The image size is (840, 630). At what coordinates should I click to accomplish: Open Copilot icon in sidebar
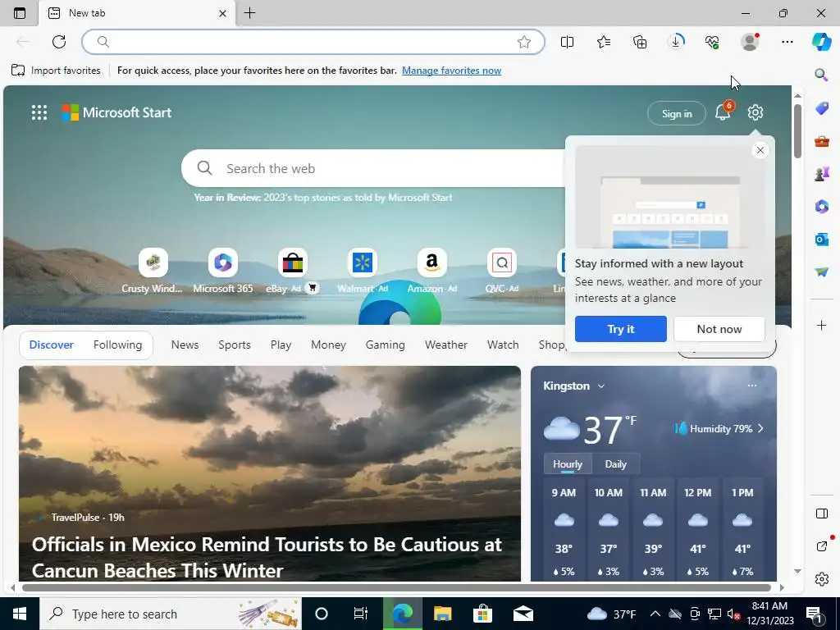[821, 42]
